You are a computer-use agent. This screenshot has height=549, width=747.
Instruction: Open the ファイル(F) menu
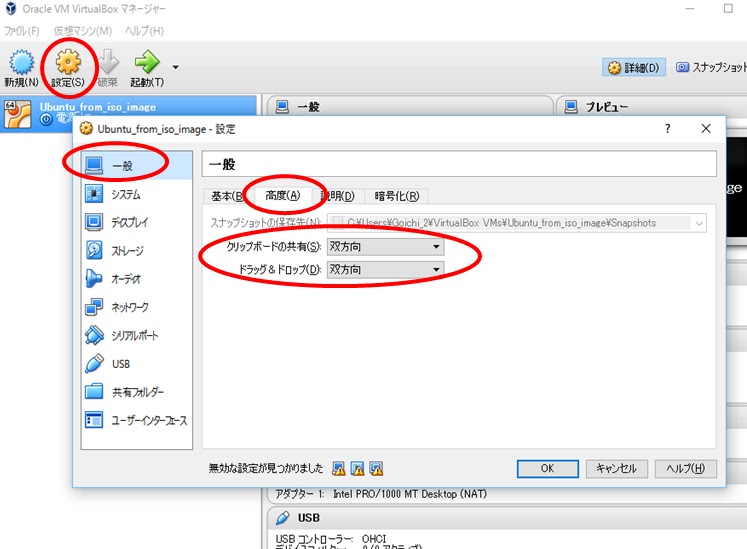(x=21, y=31)
